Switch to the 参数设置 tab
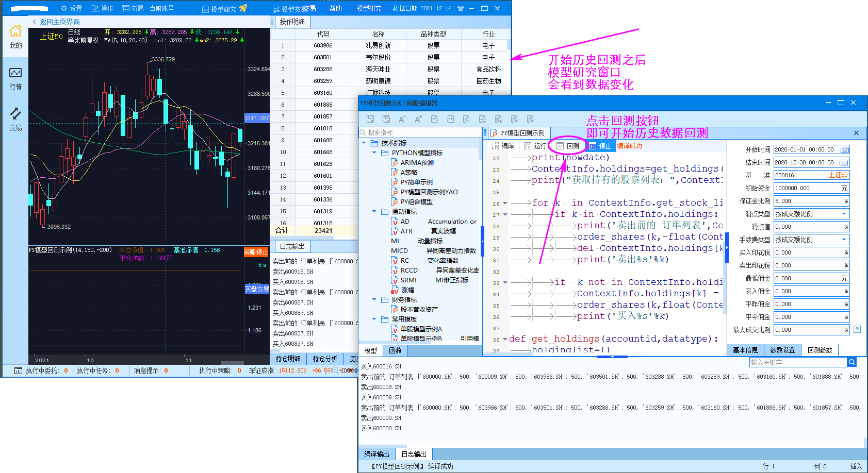This screenshot has height=473, width=868. (x=782, y=350)
